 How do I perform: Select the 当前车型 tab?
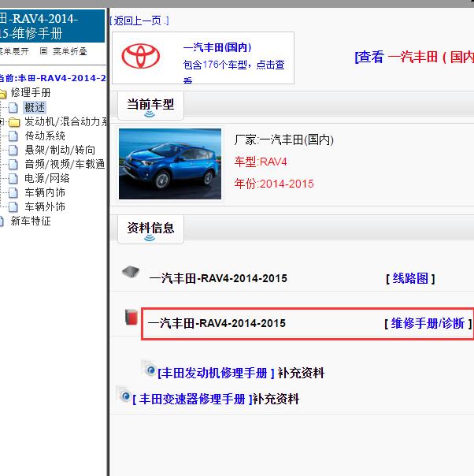pos(150,105)
